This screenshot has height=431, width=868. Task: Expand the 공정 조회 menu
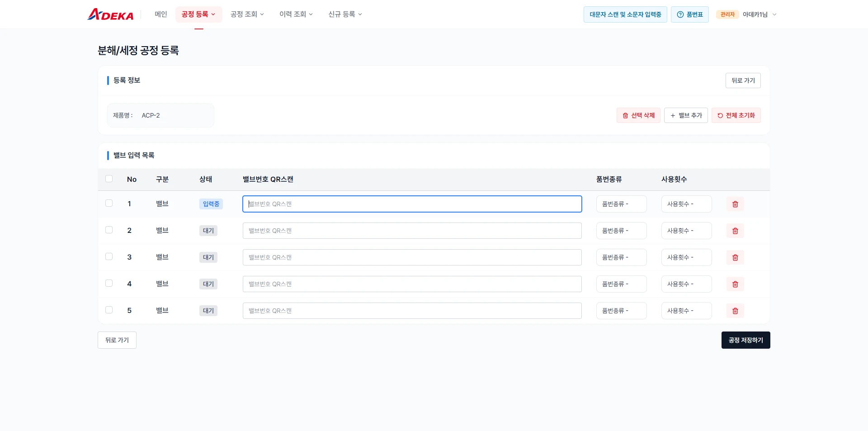point(247,14)
